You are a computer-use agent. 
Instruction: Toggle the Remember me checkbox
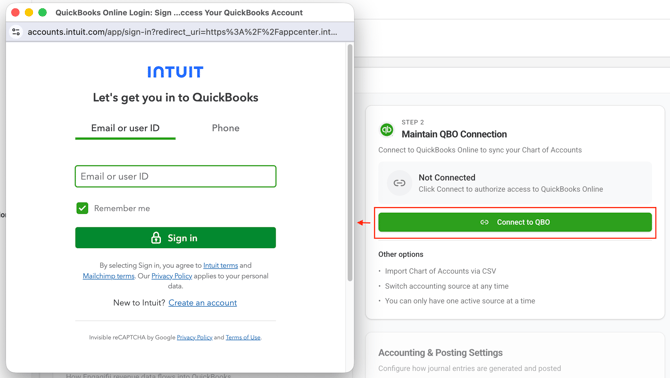tap(82, 208)
